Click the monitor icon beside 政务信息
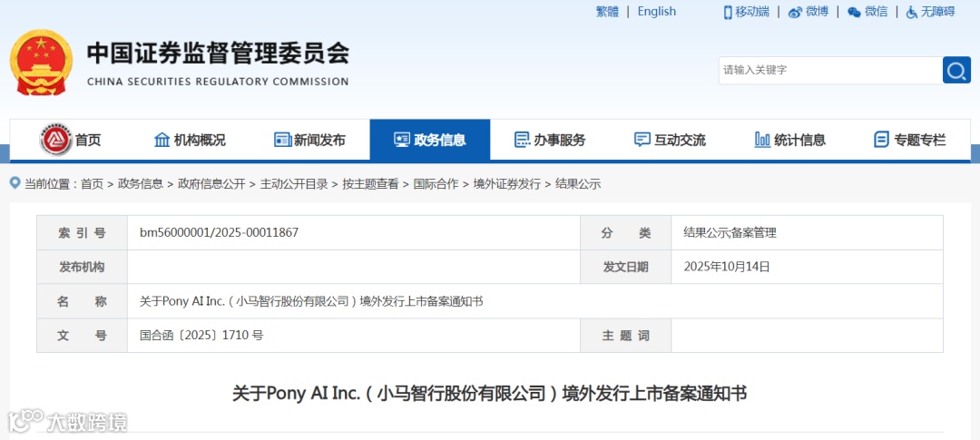This screenshot has width=980, height=440. point(402,140)
